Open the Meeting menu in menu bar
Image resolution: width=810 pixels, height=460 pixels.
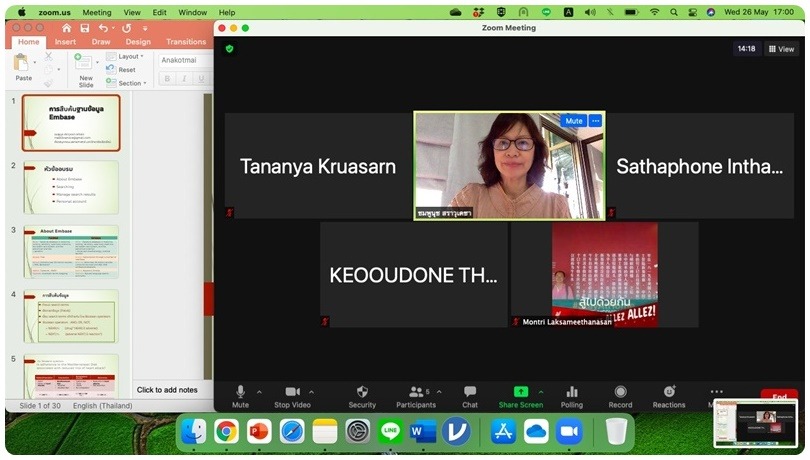pyautogui.click(x=97, y=12)
